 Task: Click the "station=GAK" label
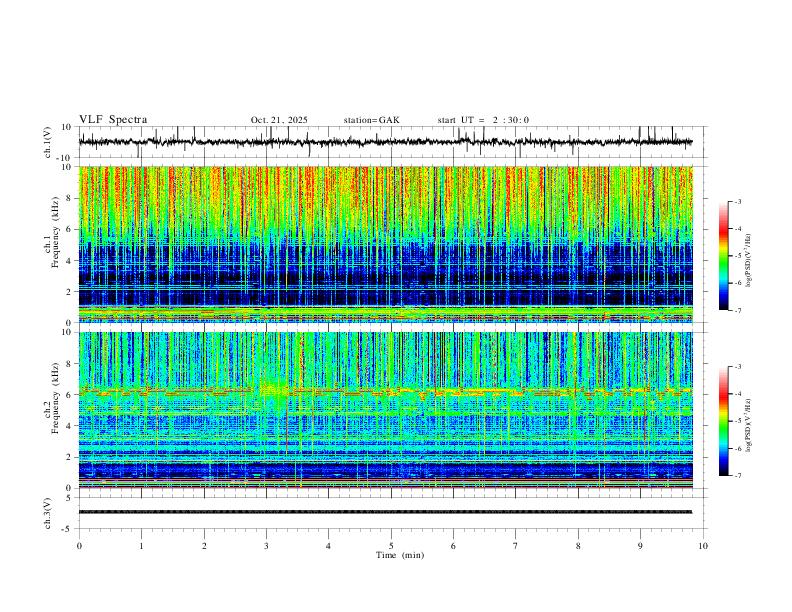click(371, 120)
